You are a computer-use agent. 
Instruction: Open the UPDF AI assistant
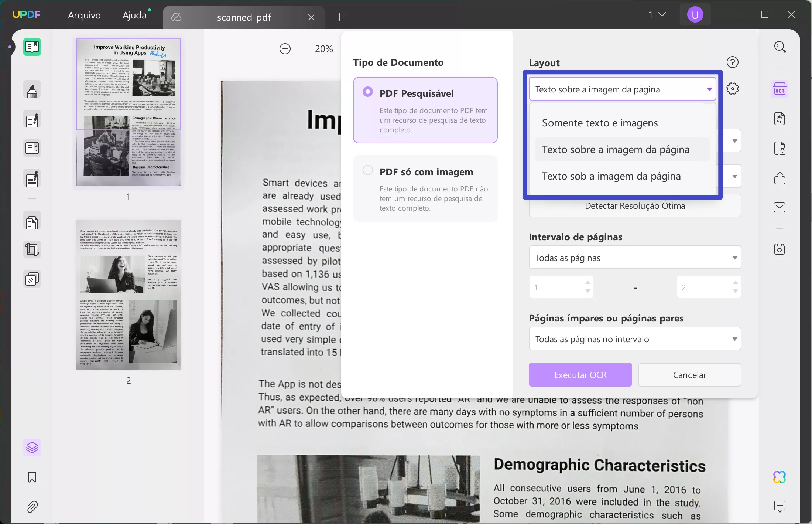[x=780, y=477]
